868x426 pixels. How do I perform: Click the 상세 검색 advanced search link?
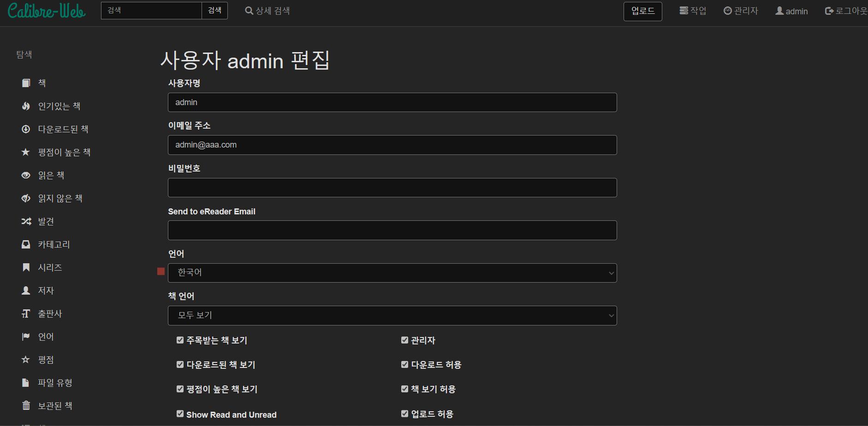click(x=268, y=11)
